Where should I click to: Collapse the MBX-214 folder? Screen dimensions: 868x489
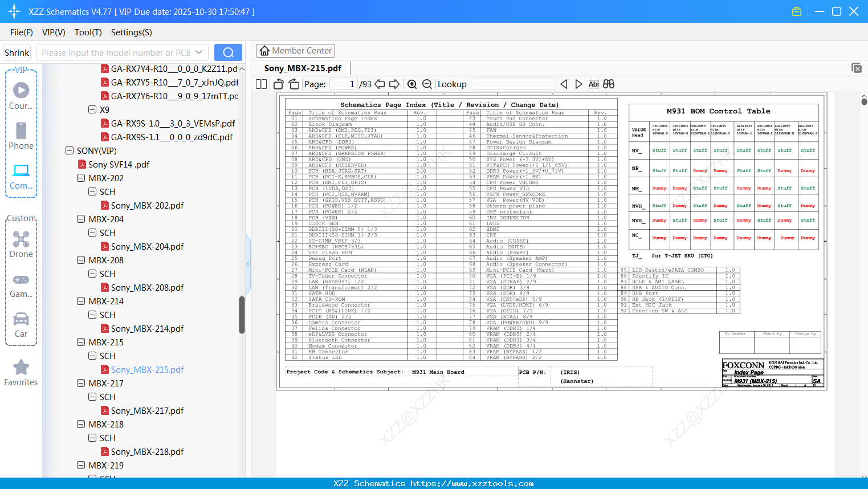tap(81, 301)
